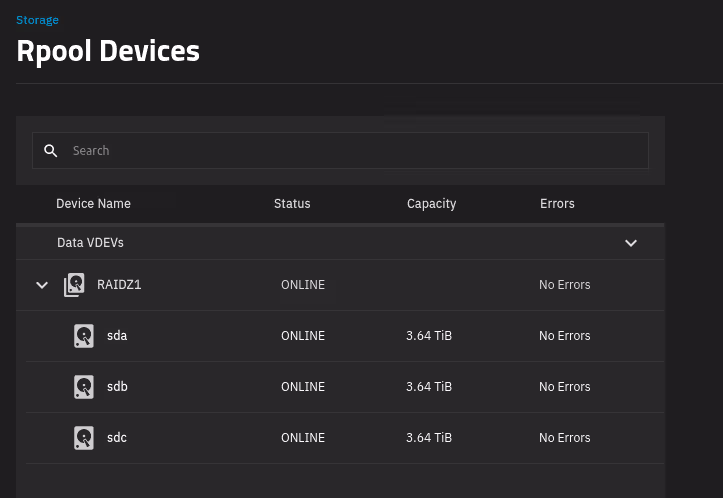
Task: Click the Data VDEVs section label
Action: click(90, 243)
